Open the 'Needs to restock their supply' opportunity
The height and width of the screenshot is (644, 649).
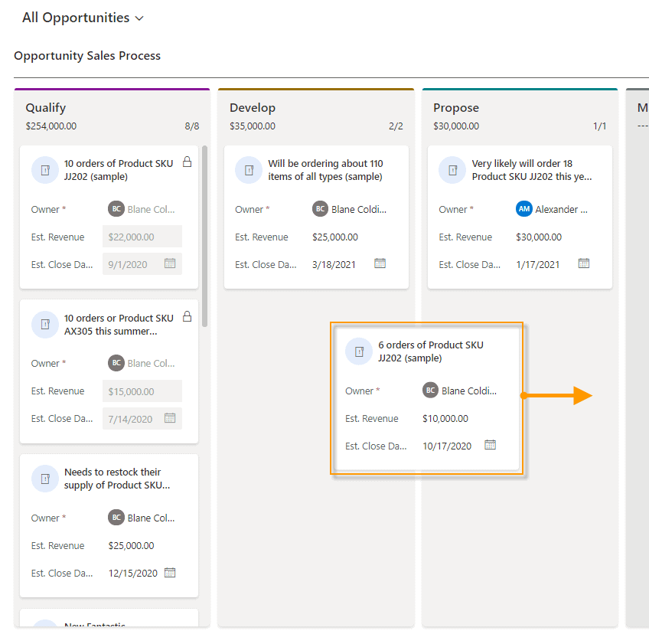(x=117, y=479)
